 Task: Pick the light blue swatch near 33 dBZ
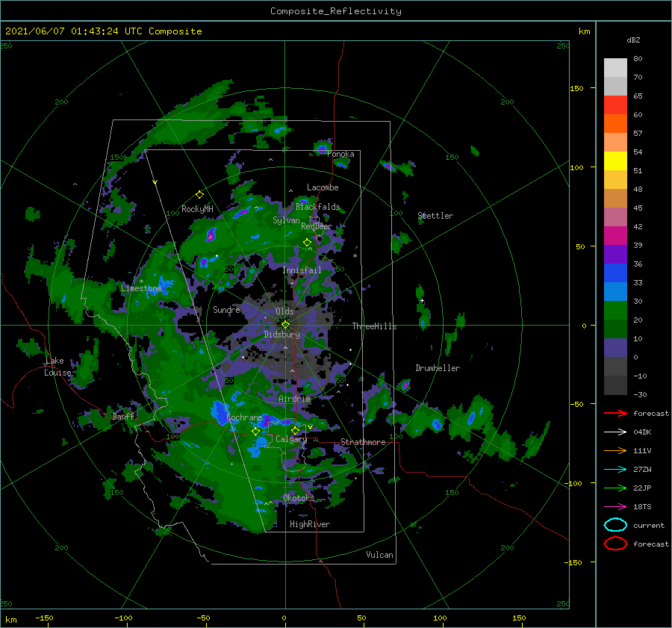pos(615,291)
